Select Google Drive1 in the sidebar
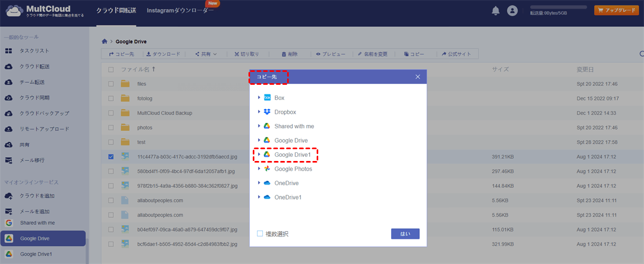 point(36,254)
